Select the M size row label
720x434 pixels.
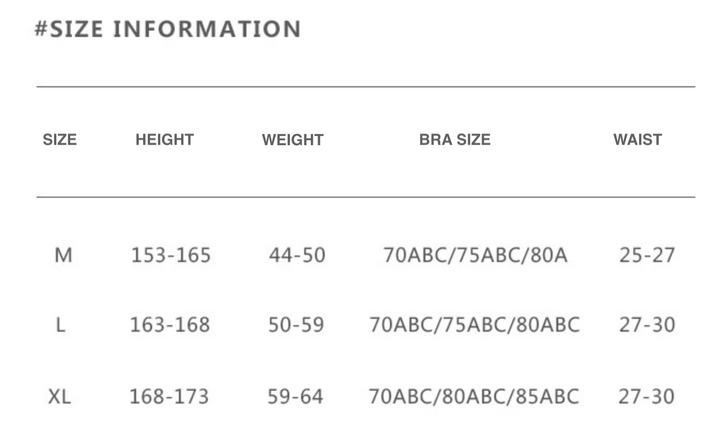click(63, 255)
